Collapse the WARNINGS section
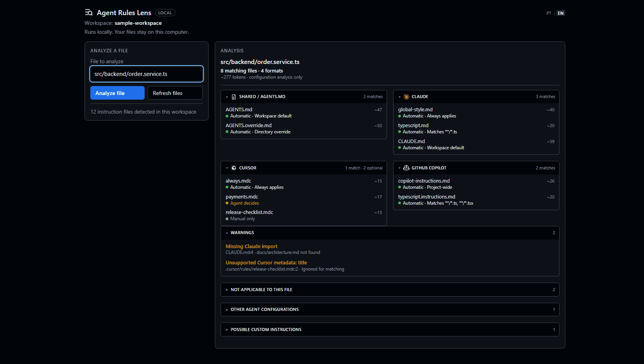The height and width of the screenshot is (364, 644). click(390, 233)
